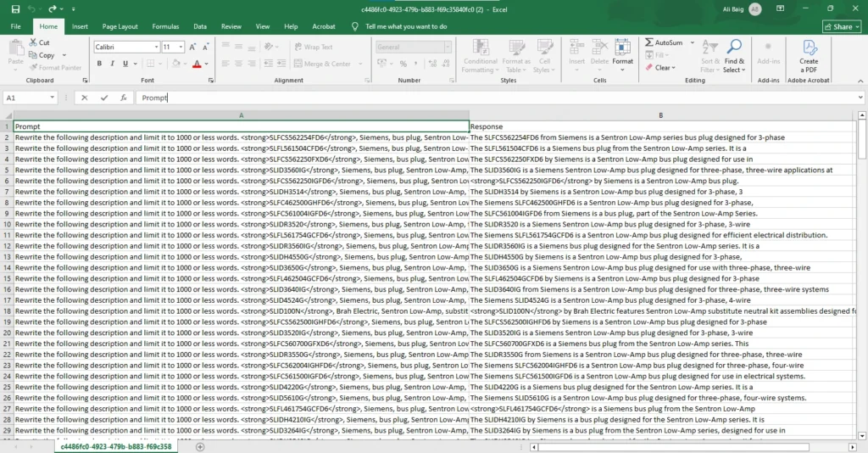Click the Select All corner triangle

pyautogui.click(x=7, y=115)
